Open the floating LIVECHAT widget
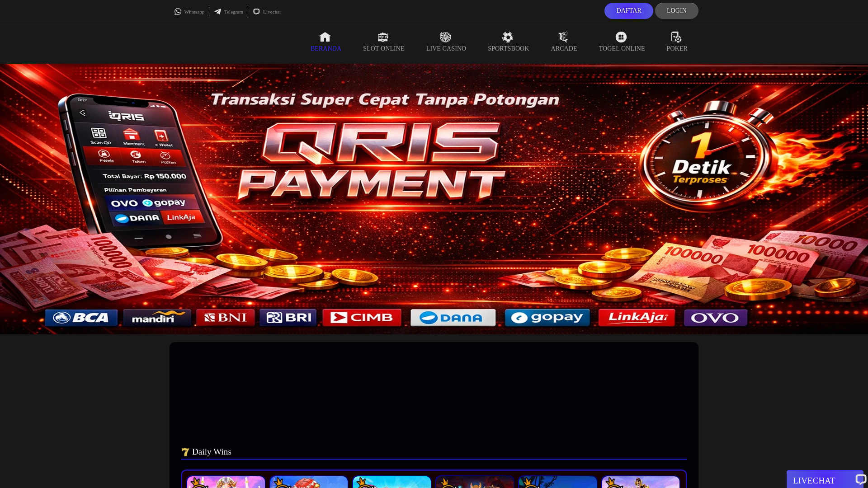 825,479
